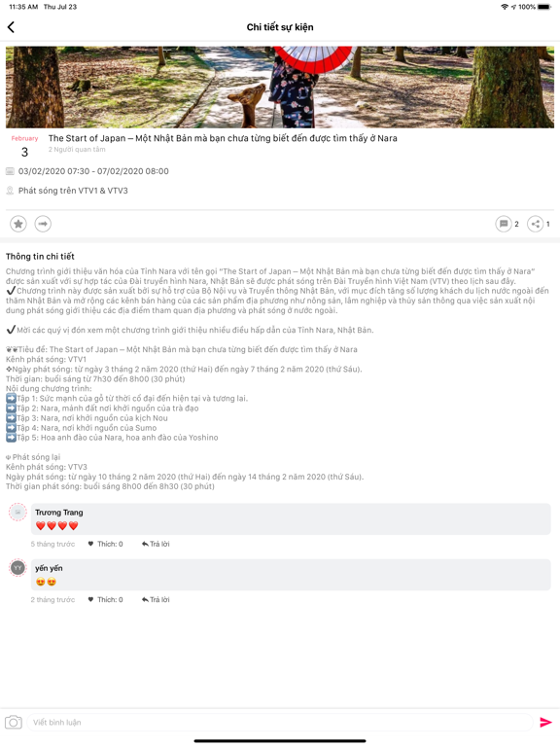Open camera icon to attach photo
This screenshot has height=747, width=560.
(14, 723)
